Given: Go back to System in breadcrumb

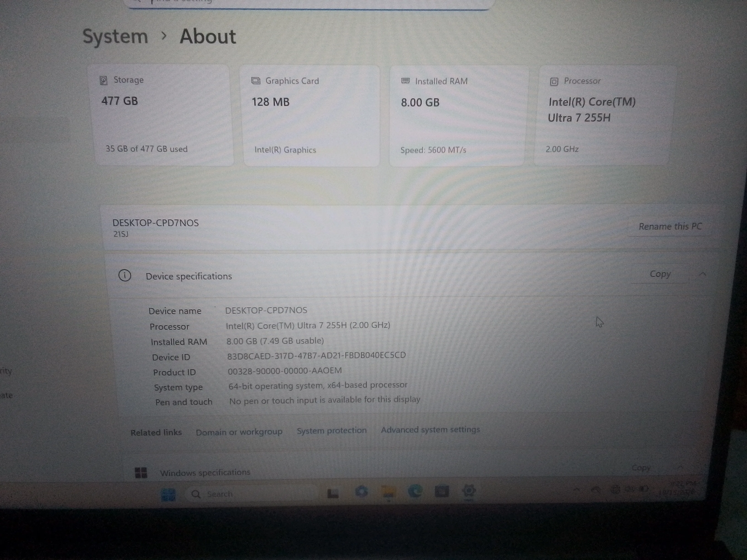Looking at the screenshot, I should pyautogui.click(x=116, y=36).
